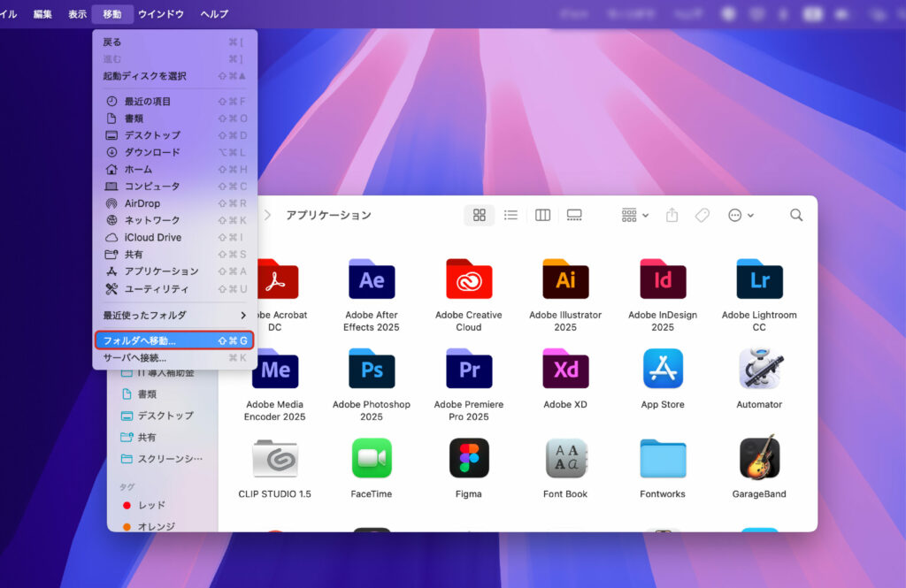Expand 最近使ったフォルダ submenu

(174, 316)
